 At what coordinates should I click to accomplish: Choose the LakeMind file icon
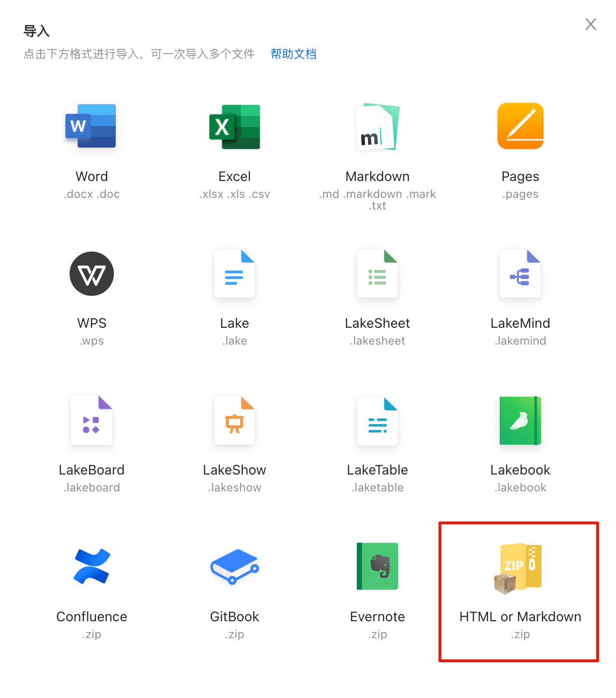pyautogui.click(x=520, y=274)
